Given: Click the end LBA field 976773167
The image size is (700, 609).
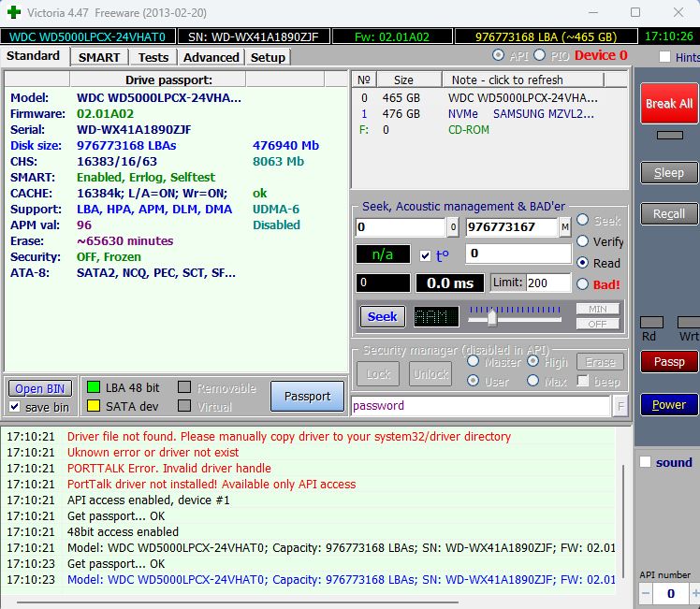Looking at the screenshot, I should tap(512, 227).
